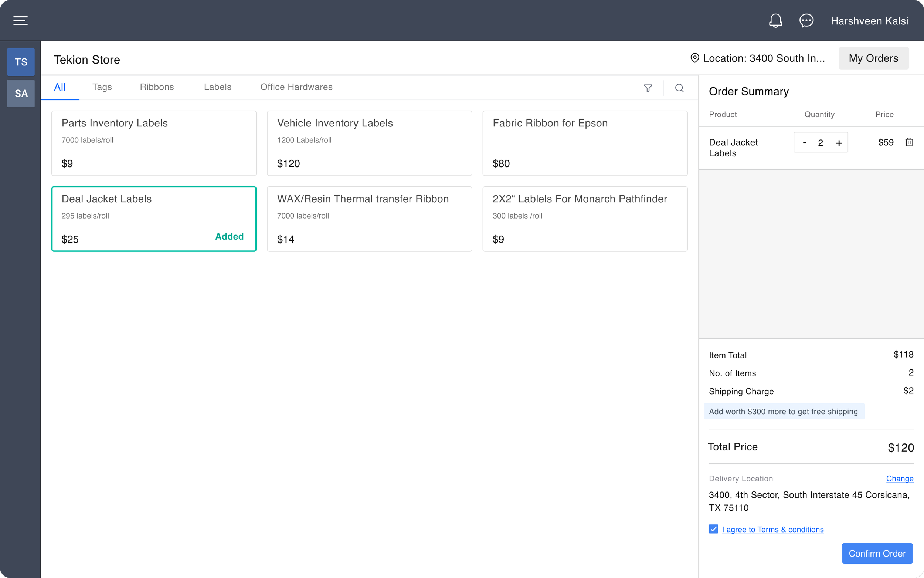
Task: Select the Deal Jacket Labels product card
Action: click(154, 219)
